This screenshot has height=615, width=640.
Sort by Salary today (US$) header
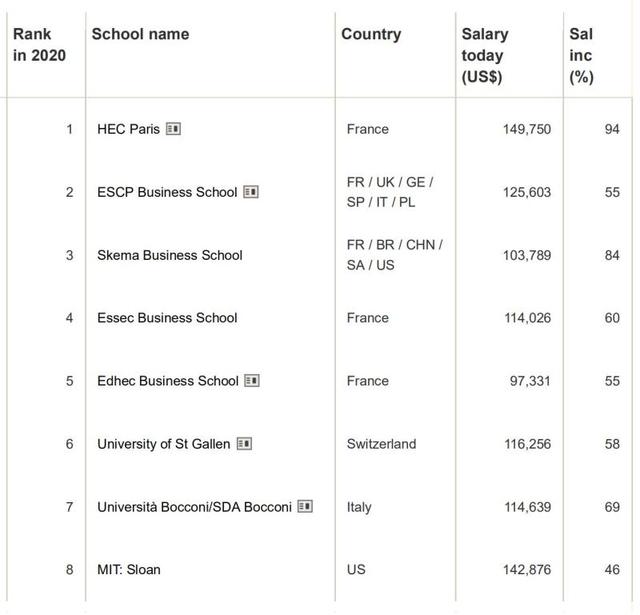point(485,55)
